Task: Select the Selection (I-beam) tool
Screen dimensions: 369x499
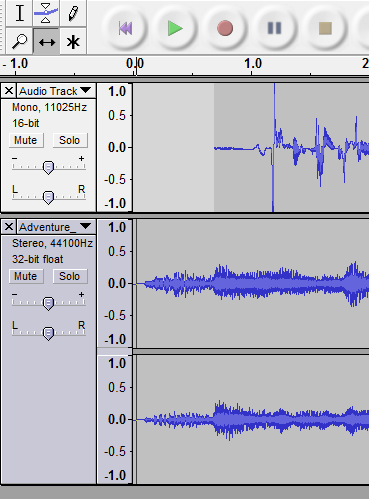Action: pos(19,13)
